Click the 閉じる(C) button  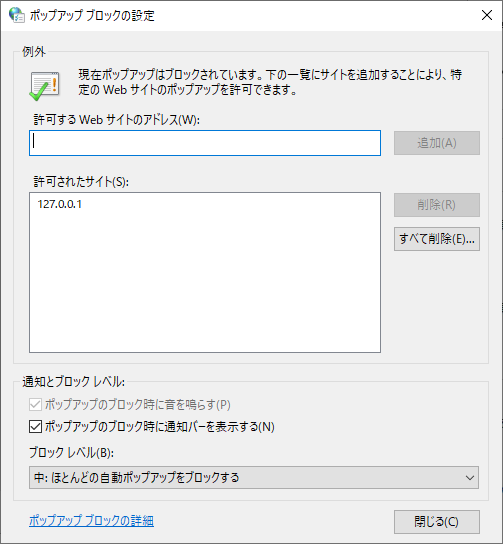437,522
